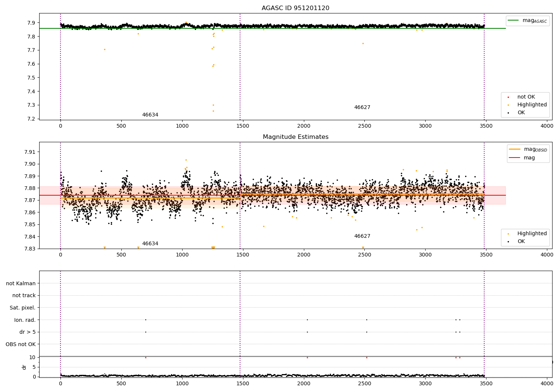Click the 3000 x-tick under Magnitude Estimates plot
This screenshot has height=392, width=560.
click(425, 255)
